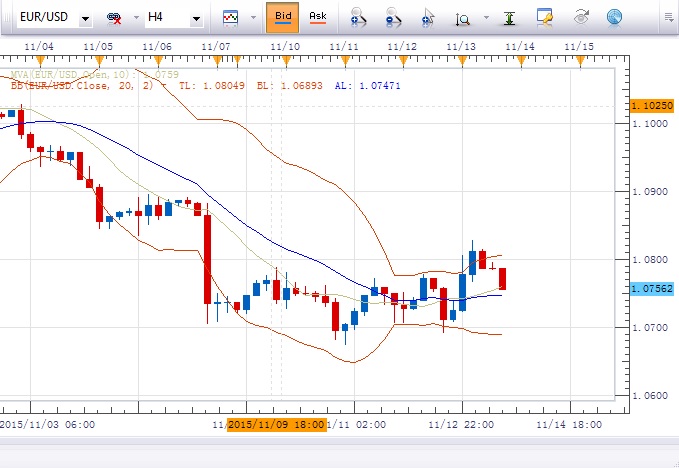Click the orange marker under 11/06
Viewport: 679px width, 468px height.
click(158, 61)
